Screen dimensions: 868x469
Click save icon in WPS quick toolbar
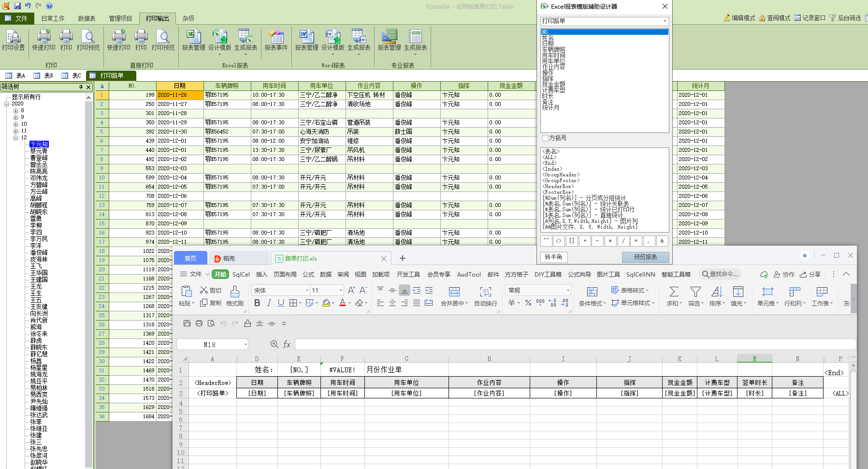point(187,323)
